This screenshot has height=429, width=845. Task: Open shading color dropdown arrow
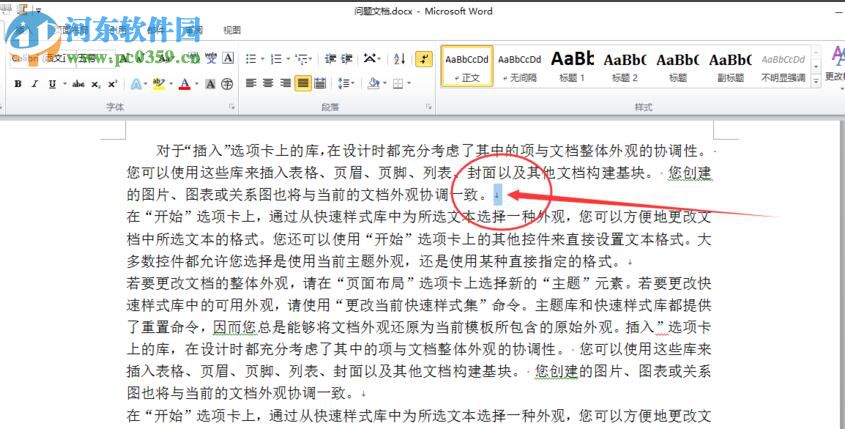tap(384, 83)
